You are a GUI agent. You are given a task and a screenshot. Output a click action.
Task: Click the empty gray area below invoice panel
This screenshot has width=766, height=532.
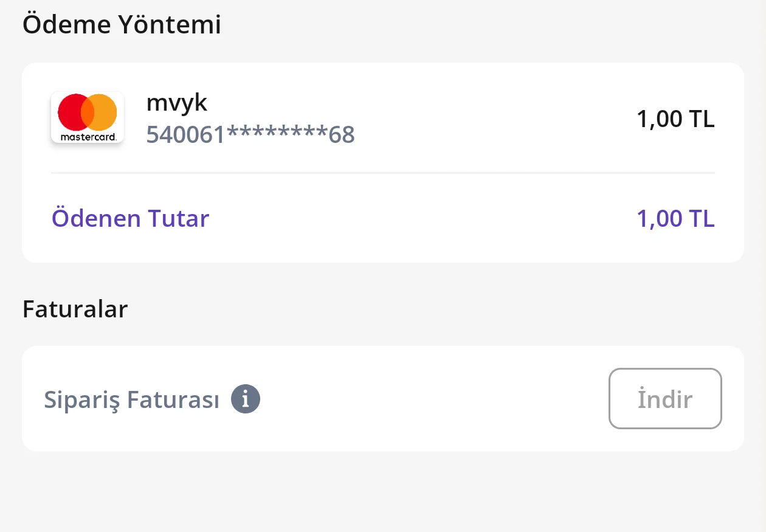pyautogui.click(x=383, y=492)
